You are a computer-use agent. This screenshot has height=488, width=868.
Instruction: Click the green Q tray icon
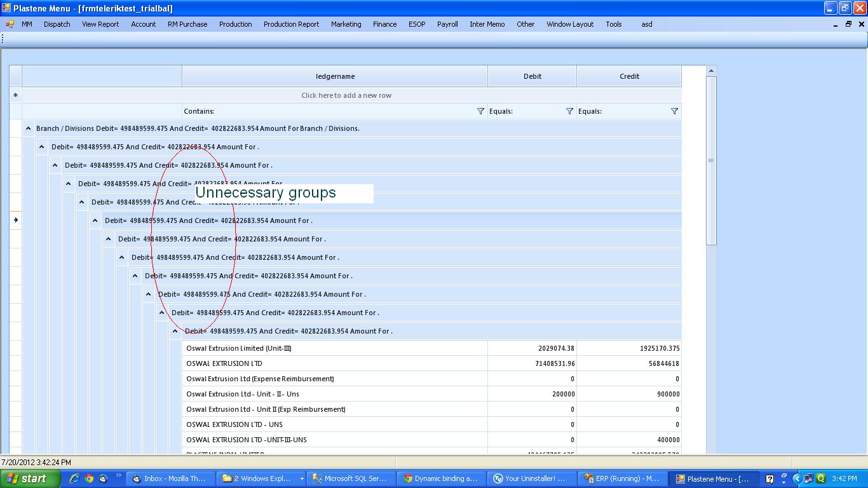pos(820,478)
